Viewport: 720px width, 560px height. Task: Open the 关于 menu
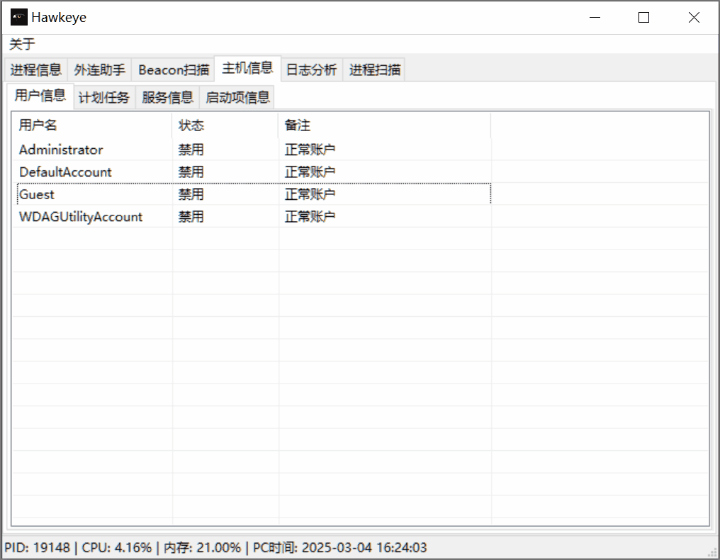coord(22,44)
